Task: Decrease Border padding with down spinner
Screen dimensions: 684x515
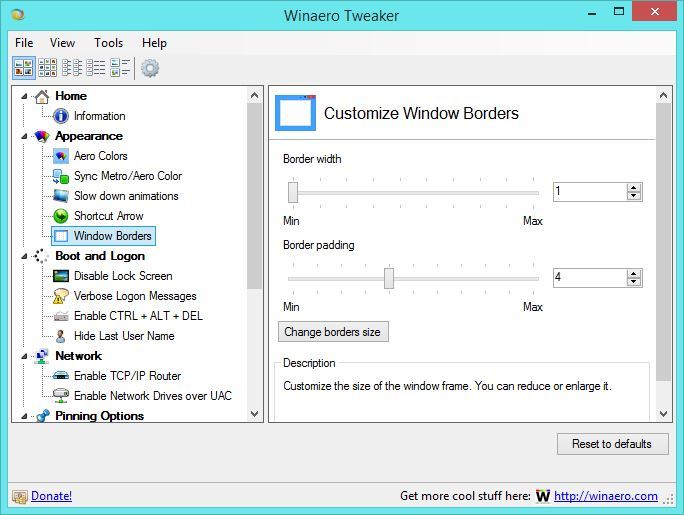Action: 633,282
